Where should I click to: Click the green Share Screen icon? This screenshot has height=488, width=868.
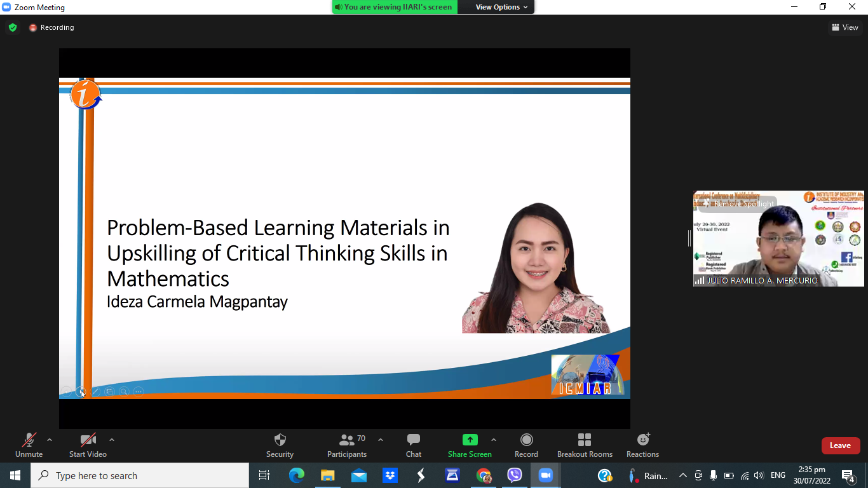tap(470, 440)
